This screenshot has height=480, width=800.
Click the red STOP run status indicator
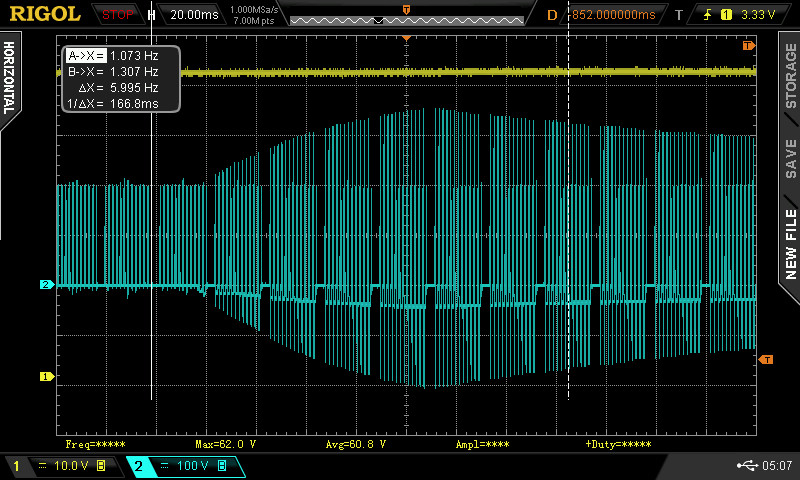[x=119, y=15]
